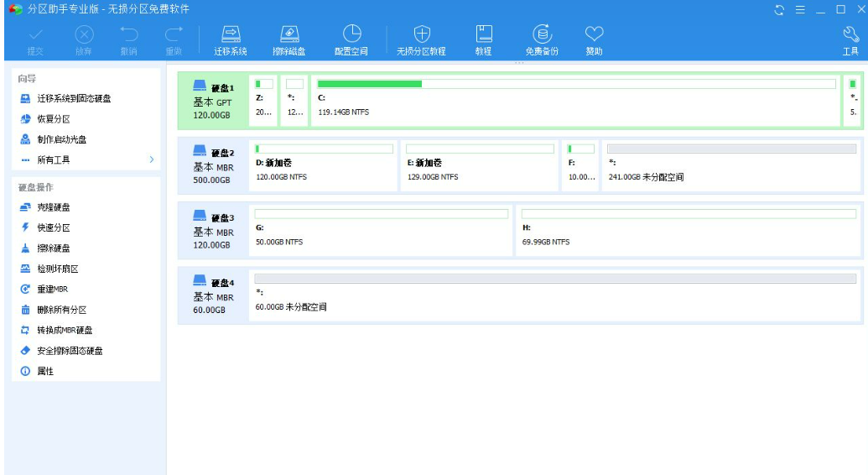Click the 免费备份 toolbar icon
The width and height of the screenshot is (868, 475).
542,34
